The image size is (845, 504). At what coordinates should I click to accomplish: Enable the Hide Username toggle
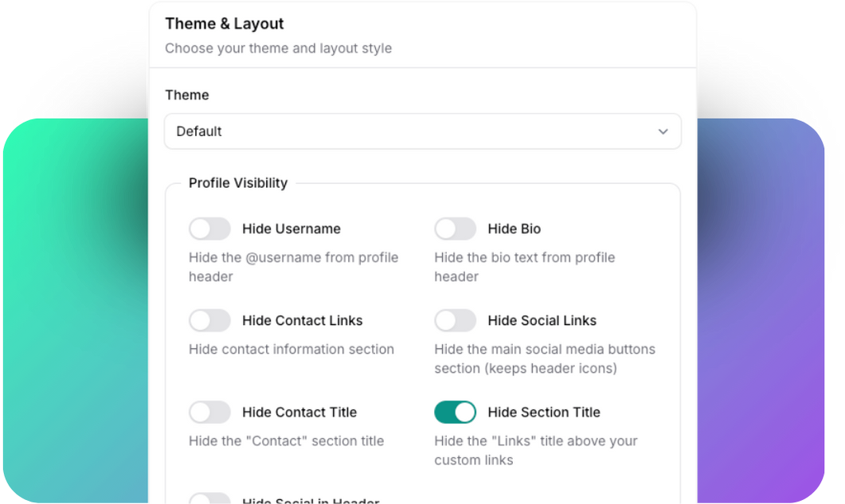pyautogui.click(x=209, y=229)
